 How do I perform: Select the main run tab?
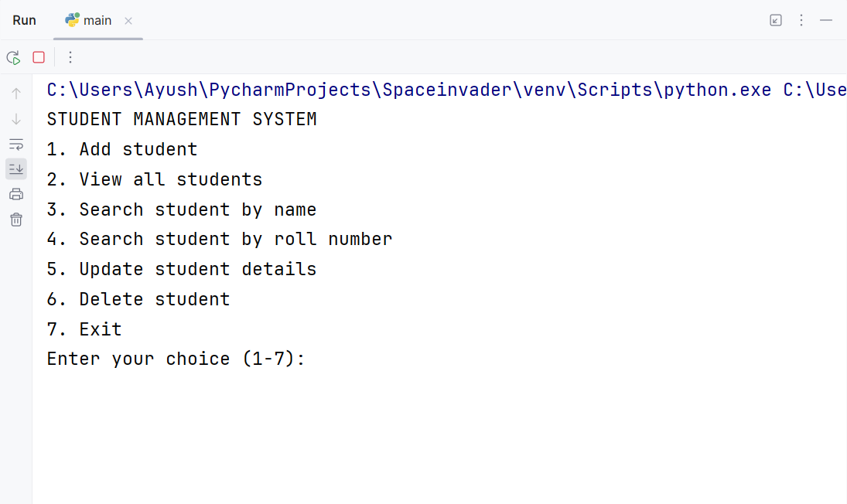tap(97, 20)
